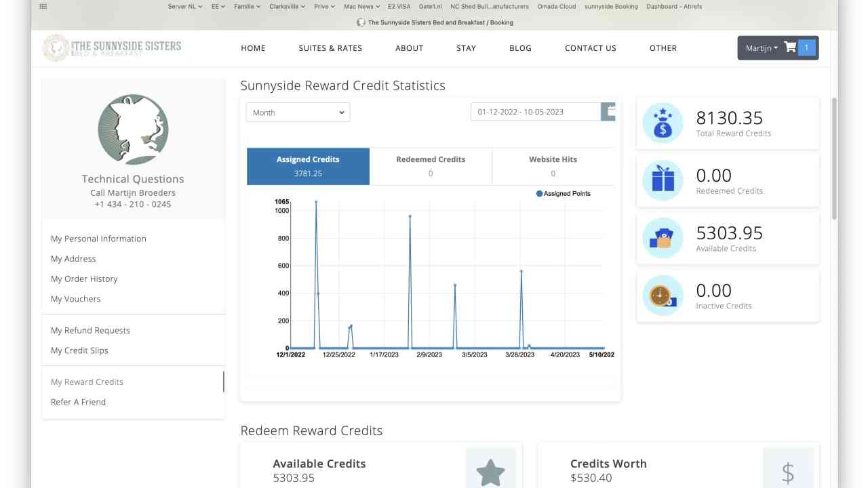The image size is (868, 488).
Task: Open My Order History link
Action: tap(84, 279)
